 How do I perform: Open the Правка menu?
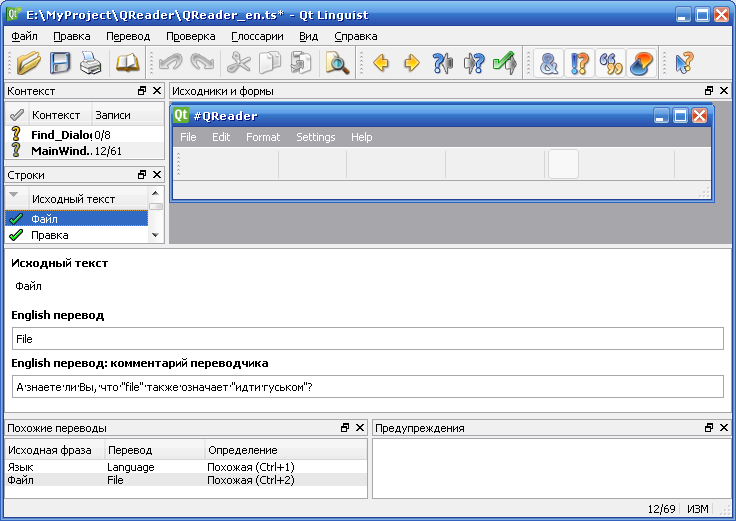pyautogui.click(x=72, y=36)
